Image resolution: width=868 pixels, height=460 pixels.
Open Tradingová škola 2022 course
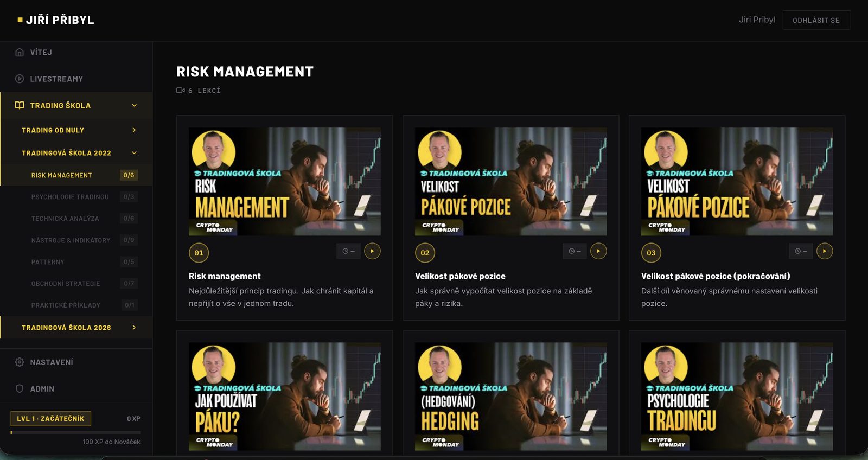point(76,153)
